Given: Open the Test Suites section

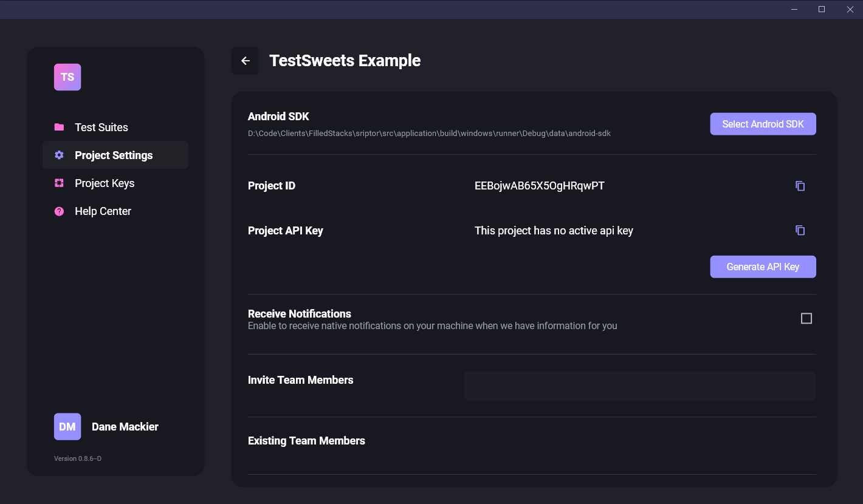Looking at the screenshot, I should coord(101,128).
